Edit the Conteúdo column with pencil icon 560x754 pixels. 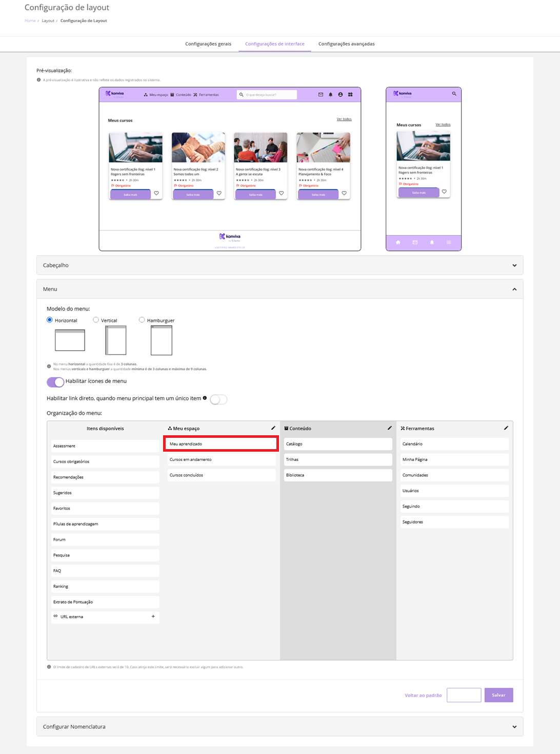pos(390,428)
